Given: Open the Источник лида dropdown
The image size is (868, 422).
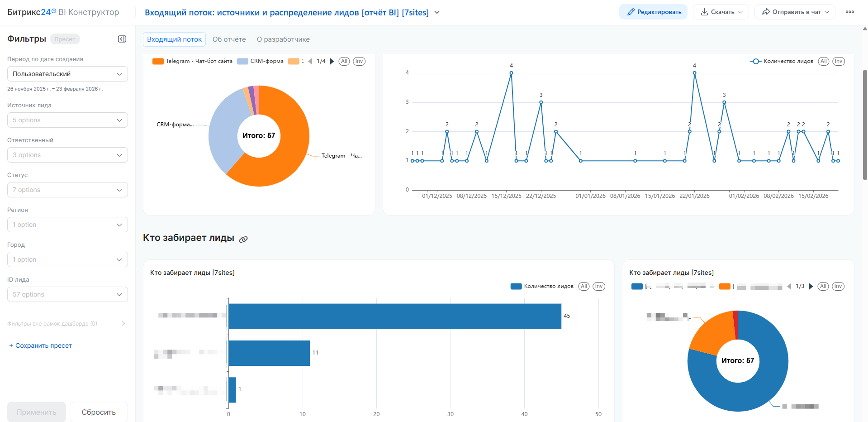Looking at the screenshot, I should [67, 120].
